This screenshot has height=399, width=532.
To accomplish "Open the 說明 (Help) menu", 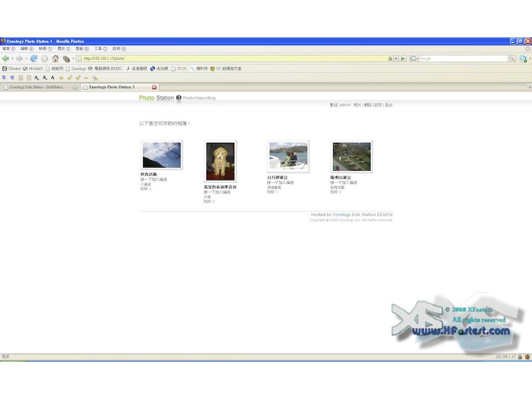I will click(119, 49).
